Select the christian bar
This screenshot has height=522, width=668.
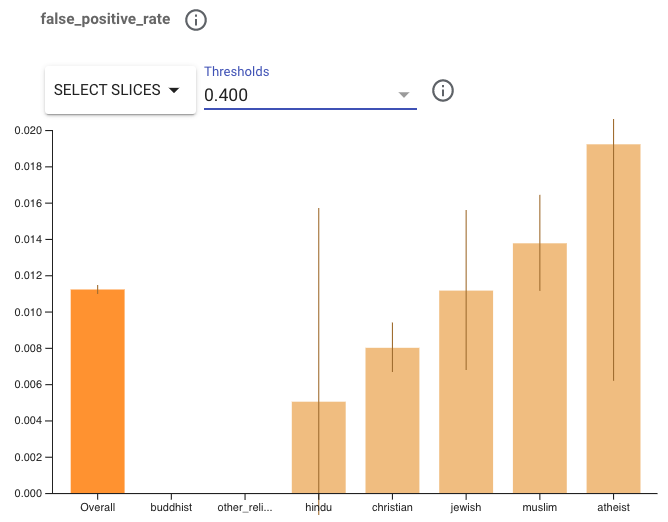click(x=392, y=420)
